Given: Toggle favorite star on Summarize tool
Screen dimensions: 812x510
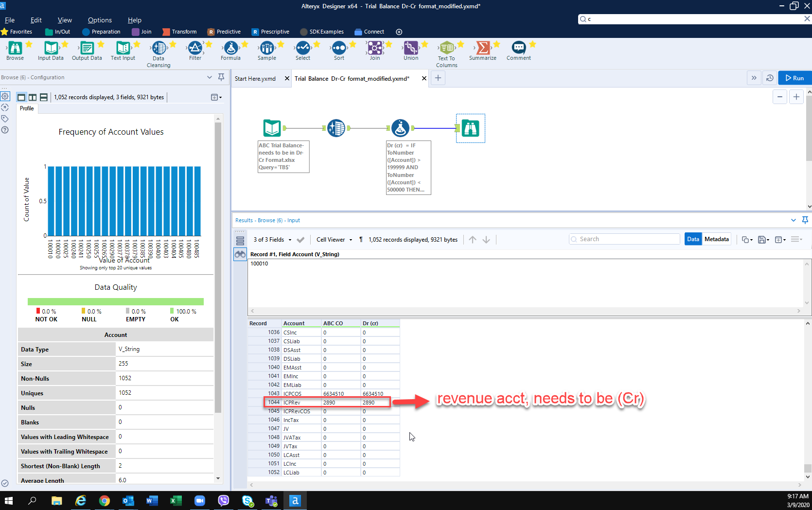Looking at the screenshot, I should [x=497, y=44].
